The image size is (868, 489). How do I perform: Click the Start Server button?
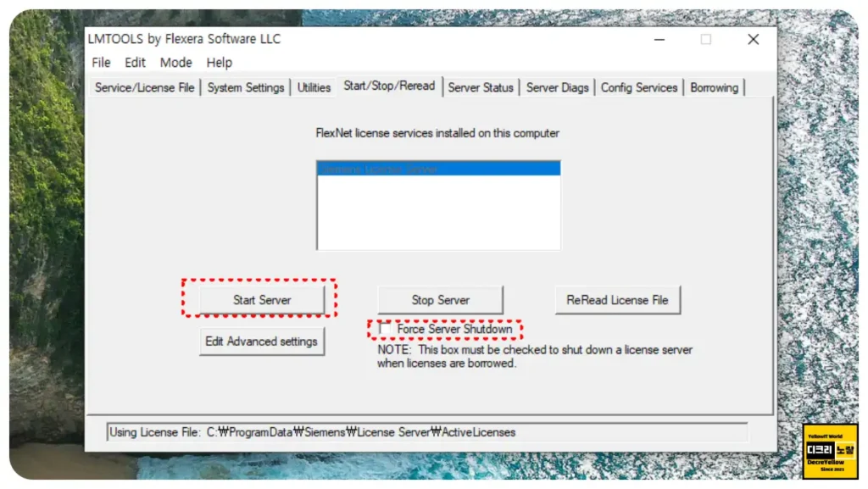click(x=262, y=300)
